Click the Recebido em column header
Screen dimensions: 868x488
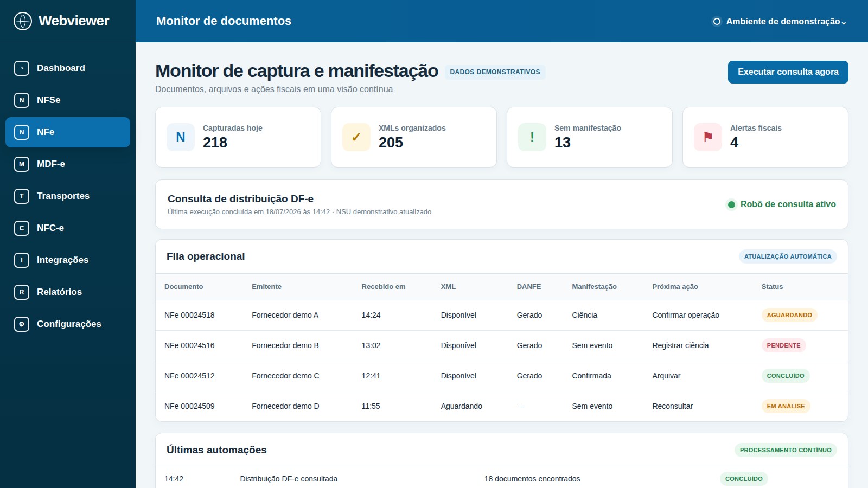pos(384,287)
